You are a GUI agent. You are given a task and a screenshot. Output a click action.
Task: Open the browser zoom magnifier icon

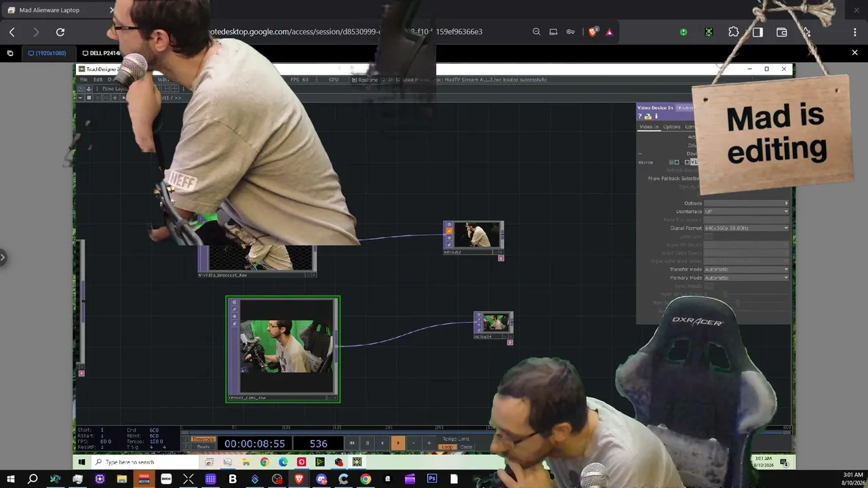click(x=536, y=32)
